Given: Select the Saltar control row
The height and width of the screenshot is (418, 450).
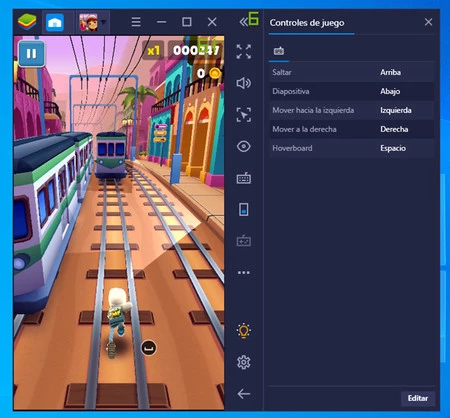Looking at the screenshot, I should coord(352,72).
